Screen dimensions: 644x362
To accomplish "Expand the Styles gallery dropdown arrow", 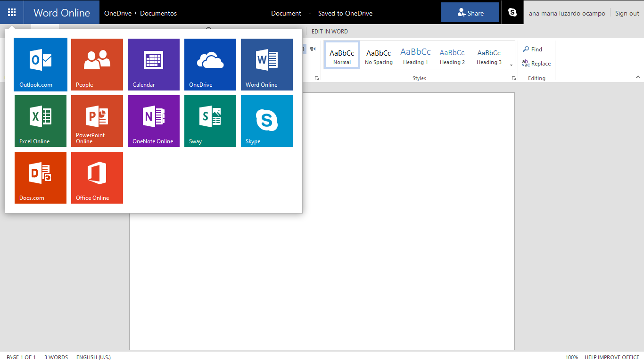I will point(511,65).
